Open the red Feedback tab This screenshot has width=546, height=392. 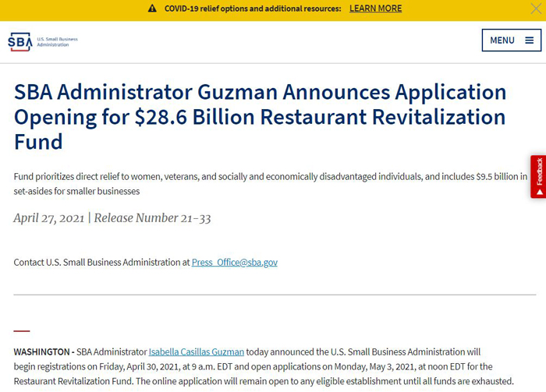(x=538, y=177)
